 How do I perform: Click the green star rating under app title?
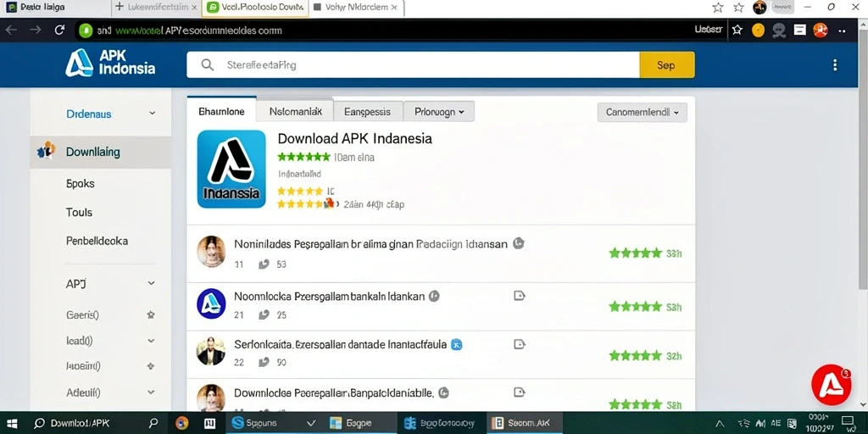coord(304,157)
